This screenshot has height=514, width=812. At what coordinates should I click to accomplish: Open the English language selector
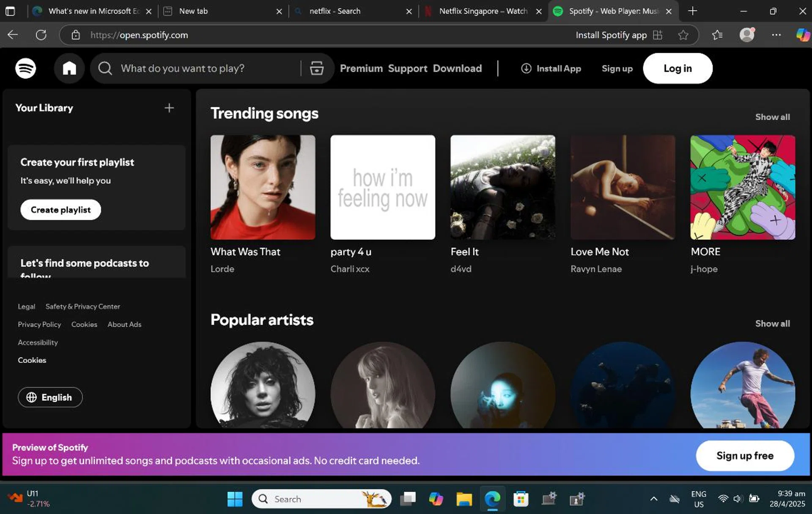(50, 397)
